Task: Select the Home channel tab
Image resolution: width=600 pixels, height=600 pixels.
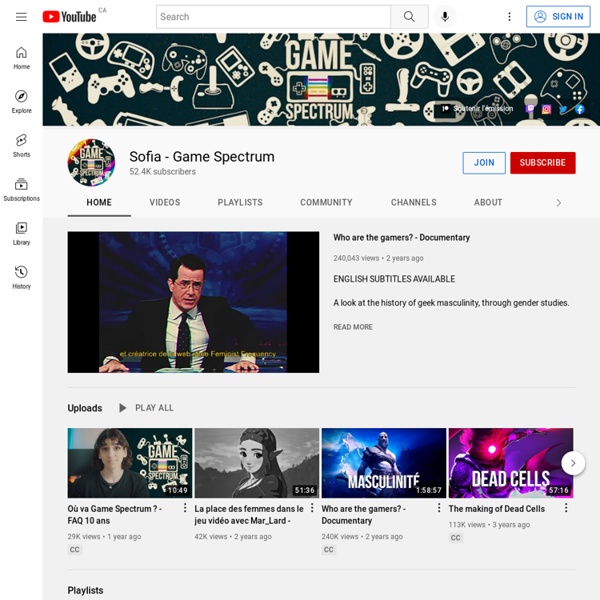Action: pos(99,202)
